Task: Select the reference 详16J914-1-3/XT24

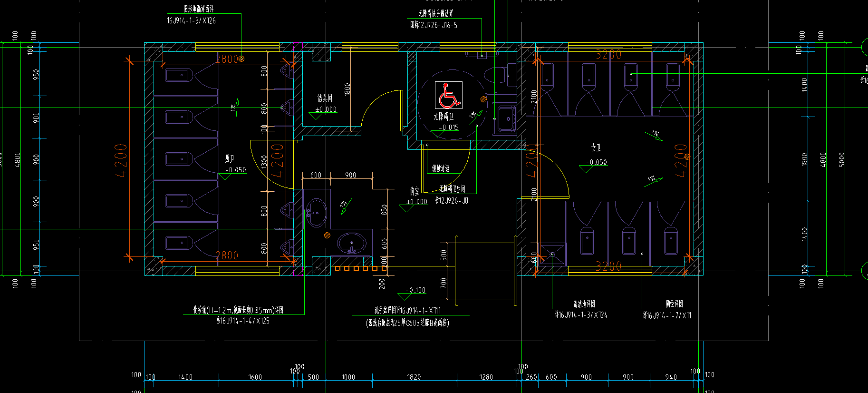Action: click(x=581, y=315)
